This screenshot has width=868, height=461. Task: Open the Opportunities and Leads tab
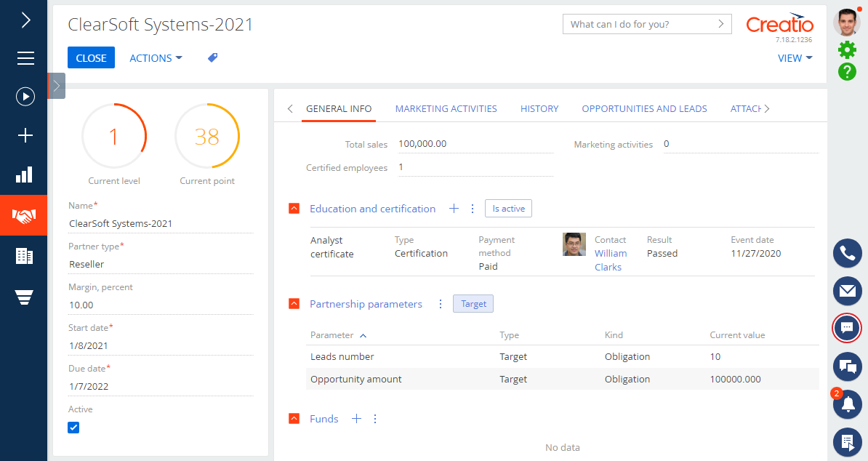(x=644, y=109)
